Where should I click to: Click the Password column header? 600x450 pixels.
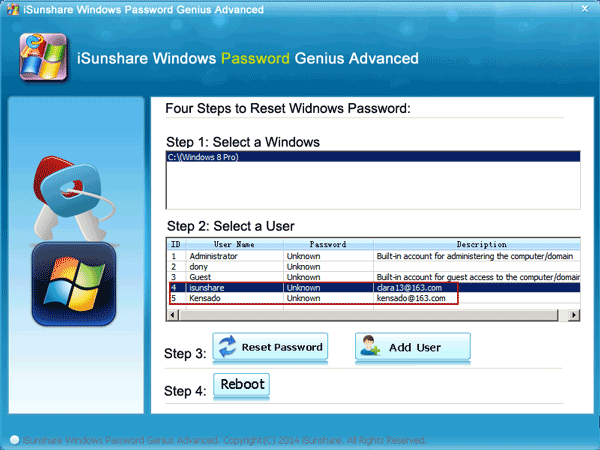[328, 244]
